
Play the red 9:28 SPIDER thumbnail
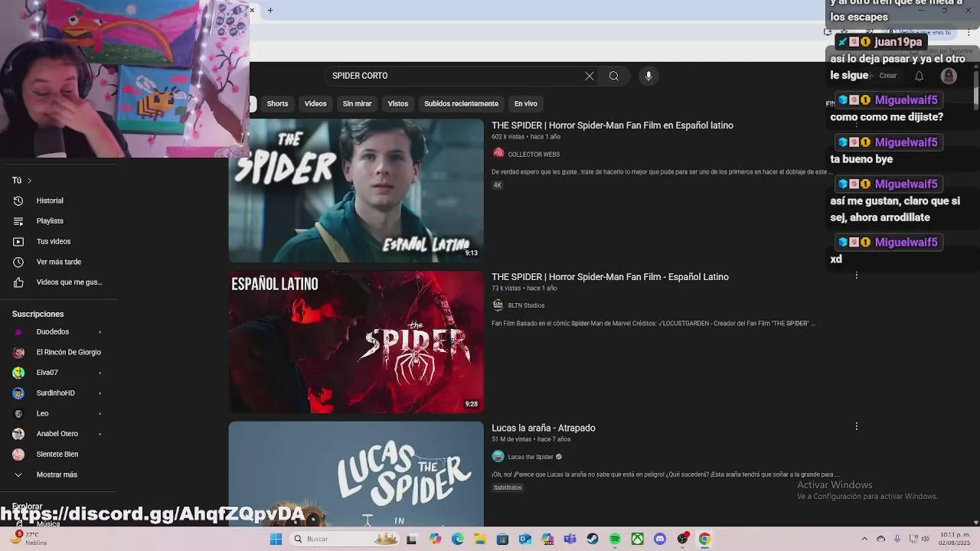pos(356,341)
